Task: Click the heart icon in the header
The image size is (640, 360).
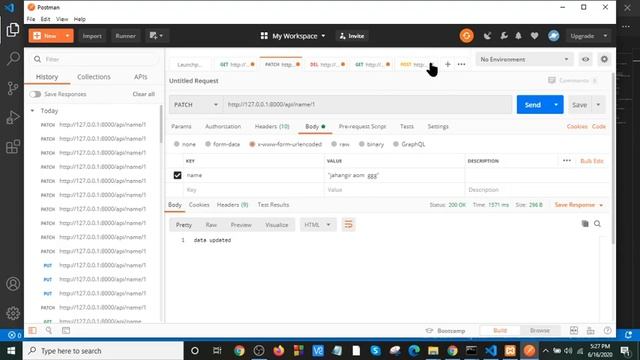Action: pyautogui.click(x=534, y=36)
